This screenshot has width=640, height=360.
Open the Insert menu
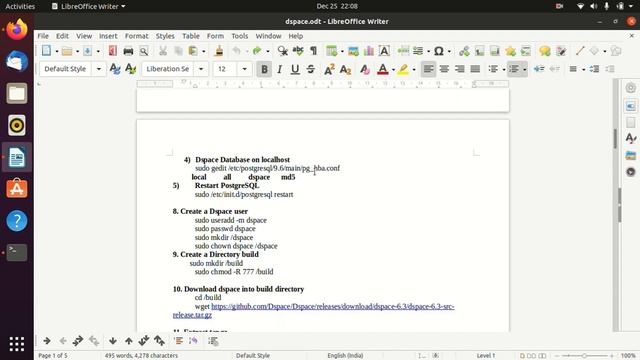coord(108,36)
